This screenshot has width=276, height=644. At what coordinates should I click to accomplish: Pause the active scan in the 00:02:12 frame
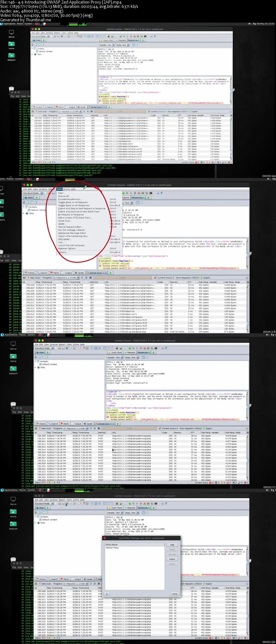pyautogui.click(x=91, y=428)
